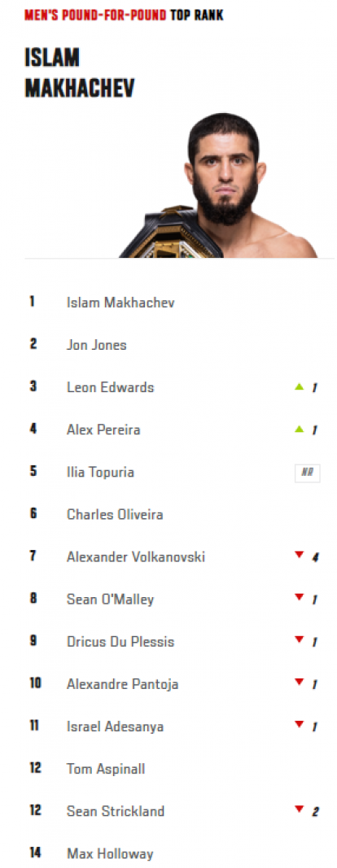Click Islam Makhachev champion photo
Viewport: 337px width, 868px height.
click(x=219, y=185)
